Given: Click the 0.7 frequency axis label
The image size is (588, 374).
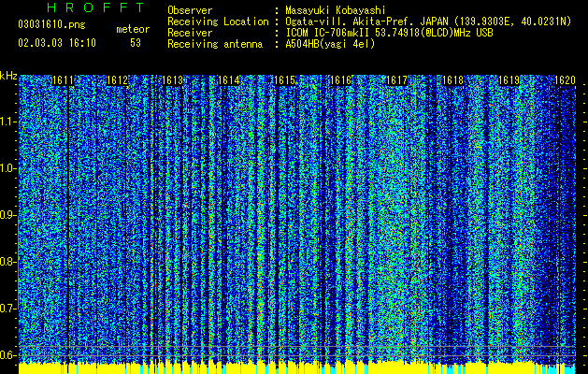Looking at the screenshot, I should (8, 309).
